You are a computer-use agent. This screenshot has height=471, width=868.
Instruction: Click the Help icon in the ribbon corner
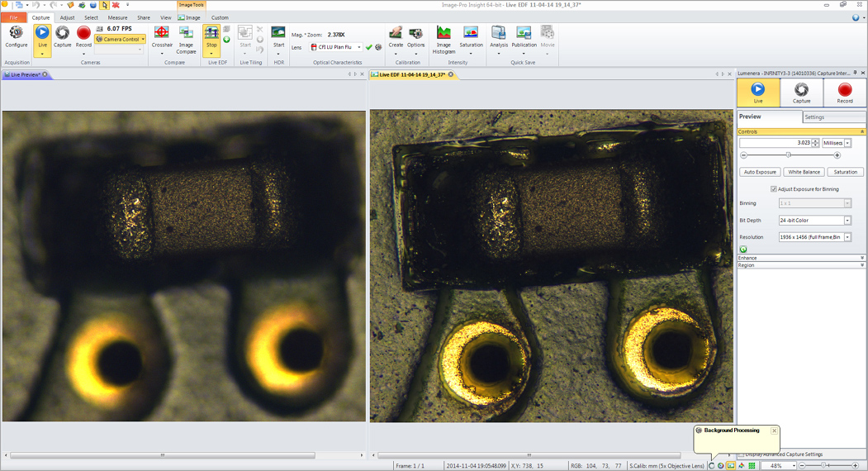coord(856,17)
